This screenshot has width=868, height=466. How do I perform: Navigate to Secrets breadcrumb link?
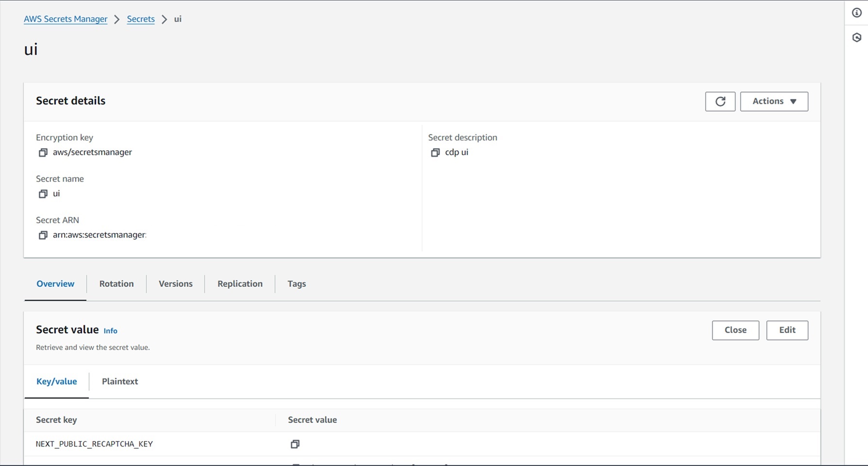141,19
